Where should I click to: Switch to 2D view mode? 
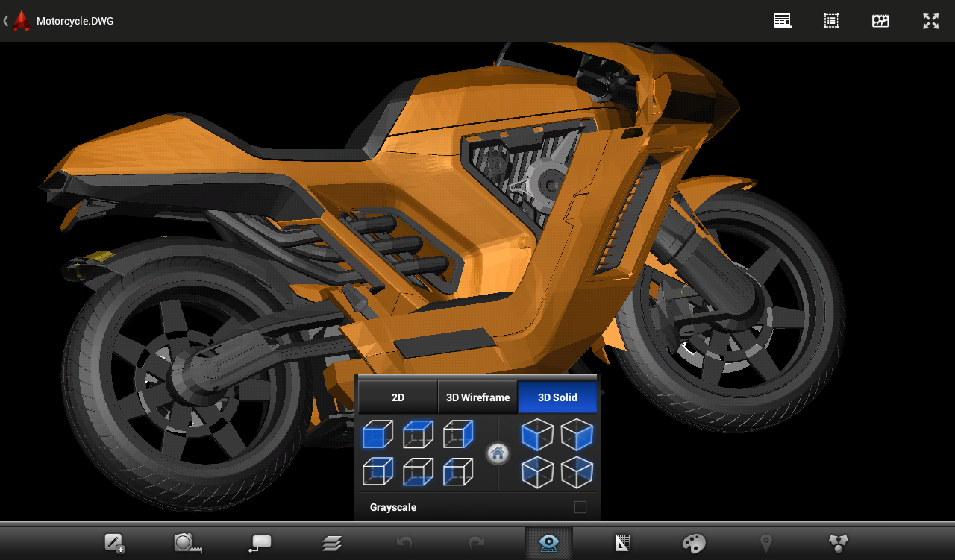point(398,397)
